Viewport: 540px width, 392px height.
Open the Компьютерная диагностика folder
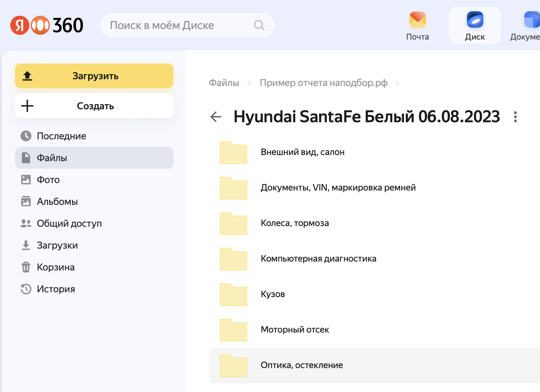(x=318, y=259)
